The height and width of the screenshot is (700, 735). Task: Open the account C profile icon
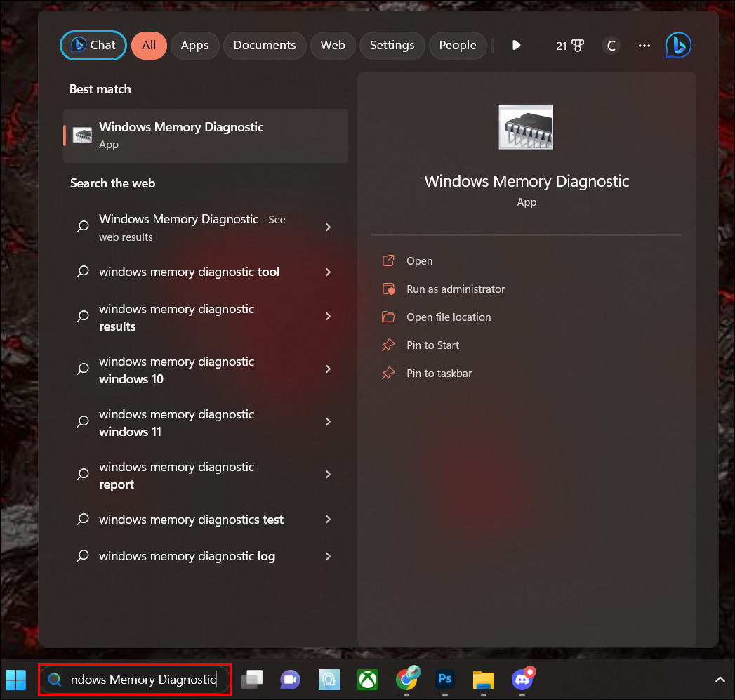[x=611, y=46]
